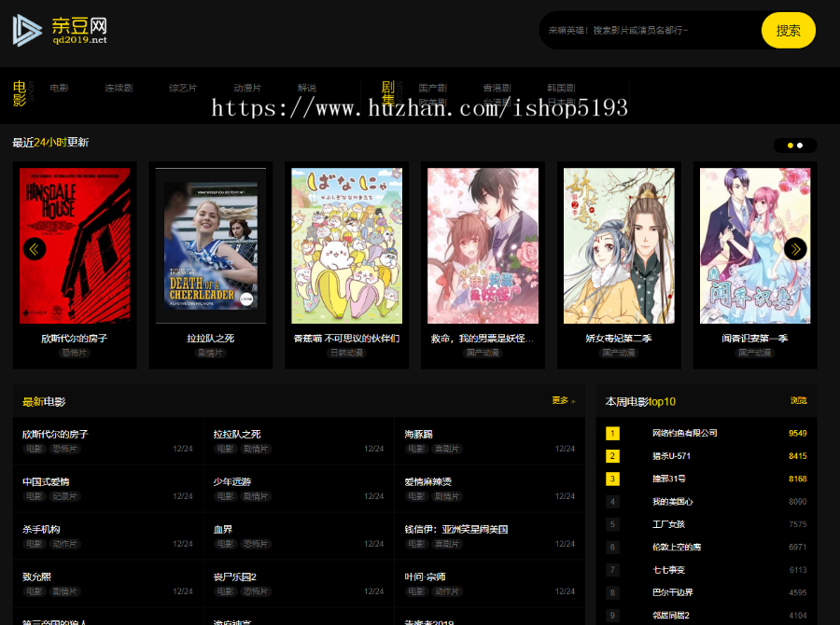
Task: Click the search input field
Action: (651, 31)
